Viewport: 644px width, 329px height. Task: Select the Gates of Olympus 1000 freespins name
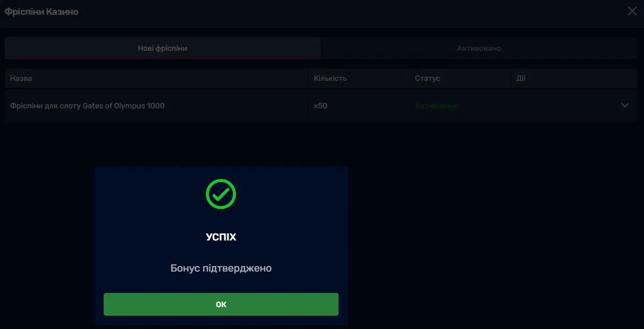[87, 106]
